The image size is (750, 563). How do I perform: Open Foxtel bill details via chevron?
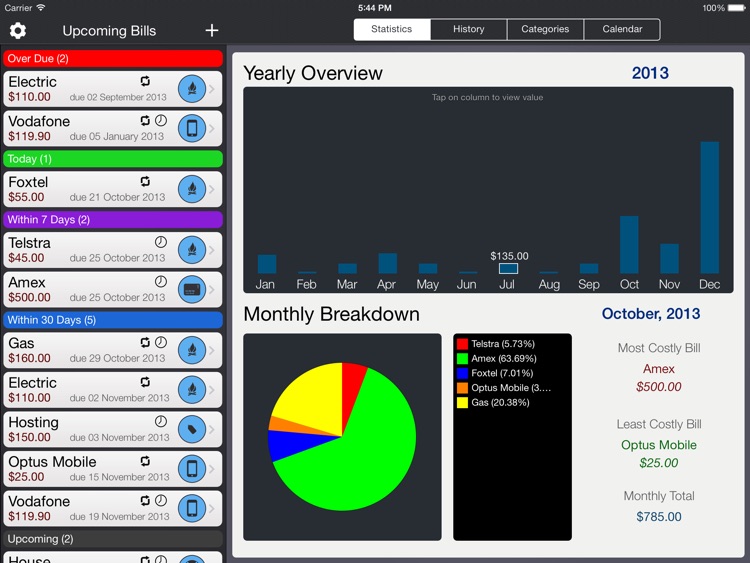(212, 189)
